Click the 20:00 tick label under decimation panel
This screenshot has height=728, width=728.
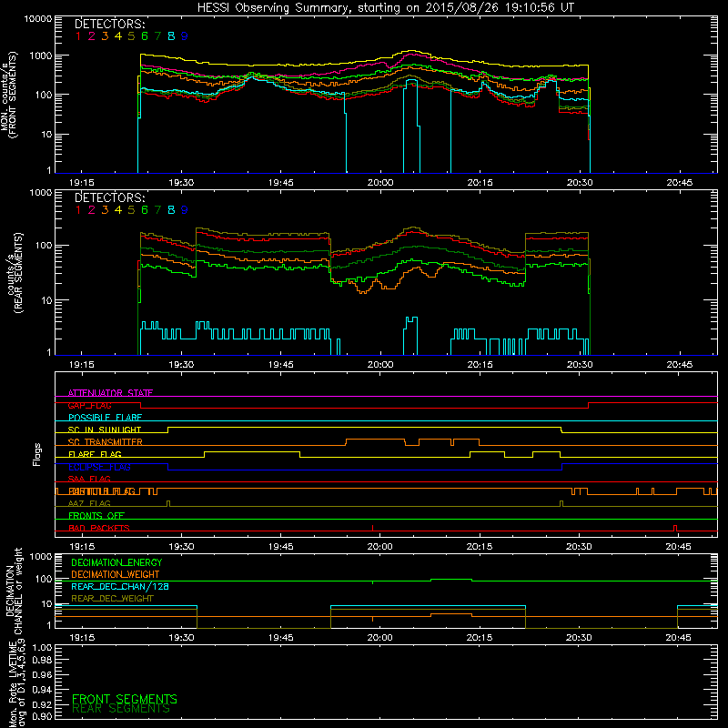click(380, 638)
